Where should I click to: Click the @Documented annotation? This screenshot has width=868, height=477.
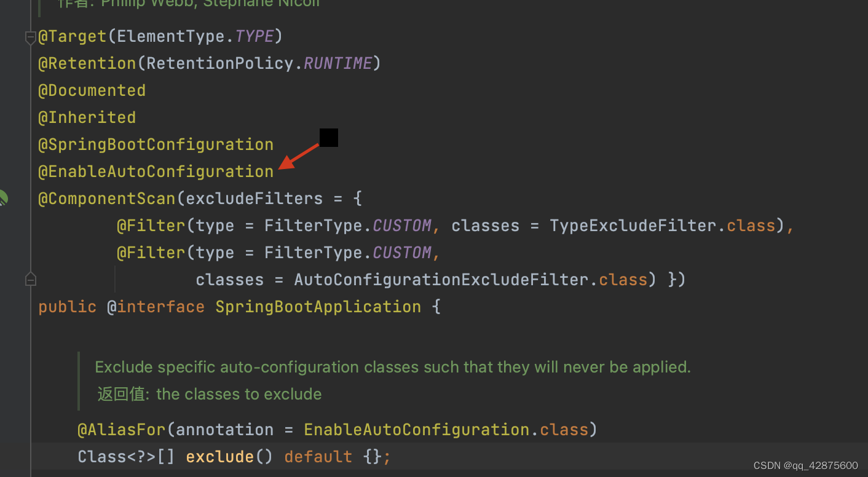92,90
